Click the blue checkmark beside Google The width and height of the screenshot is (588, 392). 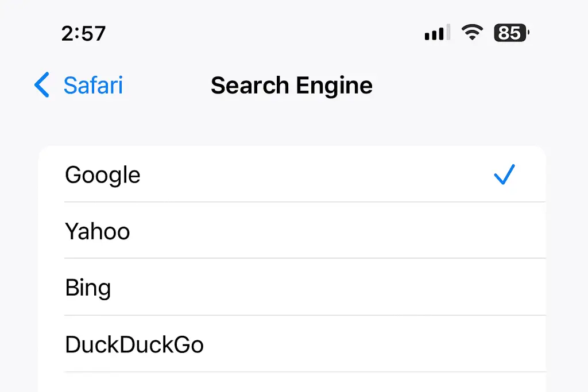505,174
